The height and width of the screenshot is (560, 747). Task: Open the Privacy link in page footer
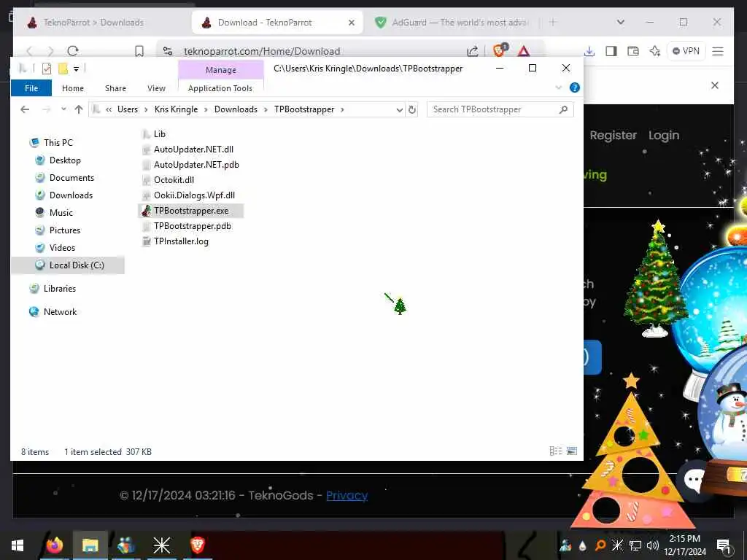(347, 496)
